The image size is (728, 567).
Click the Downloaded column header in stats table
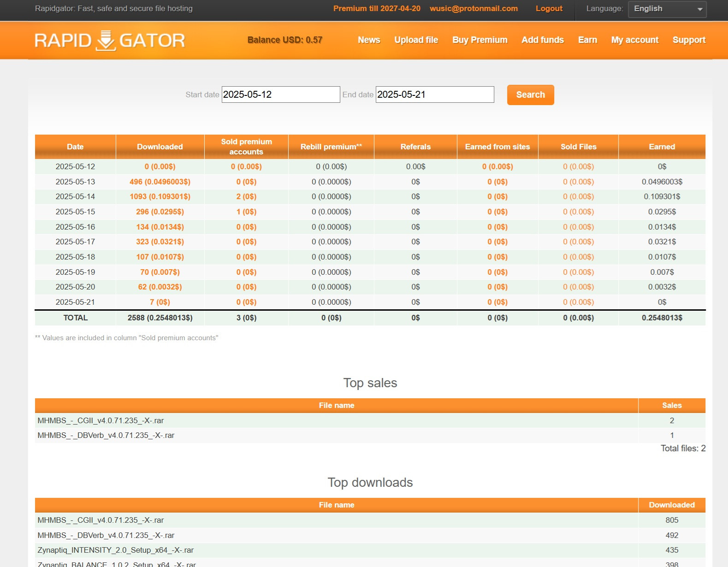tap(160, 147)
